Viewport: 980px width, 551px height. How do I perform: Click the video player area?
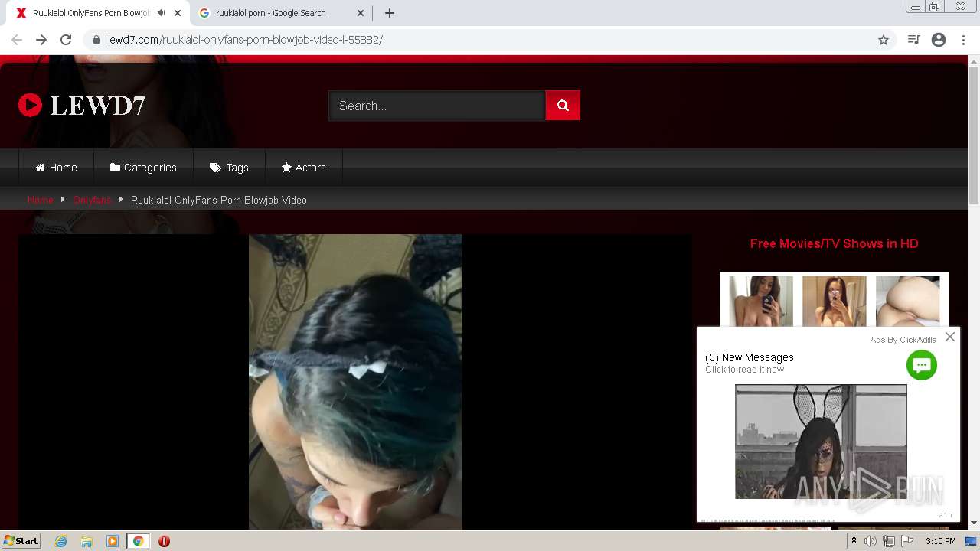point(355,381)
